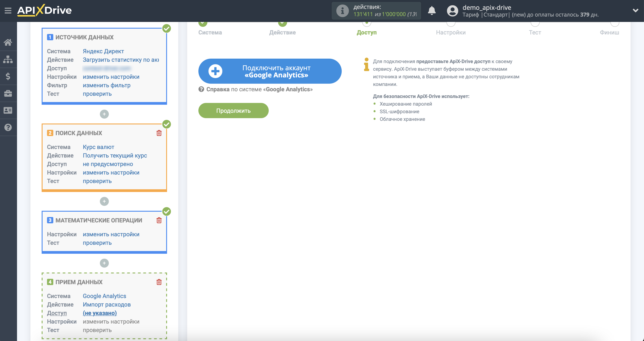Open Google Analytics system link
The height and width of the screenshot is (341, 644).
coord(104,296)
